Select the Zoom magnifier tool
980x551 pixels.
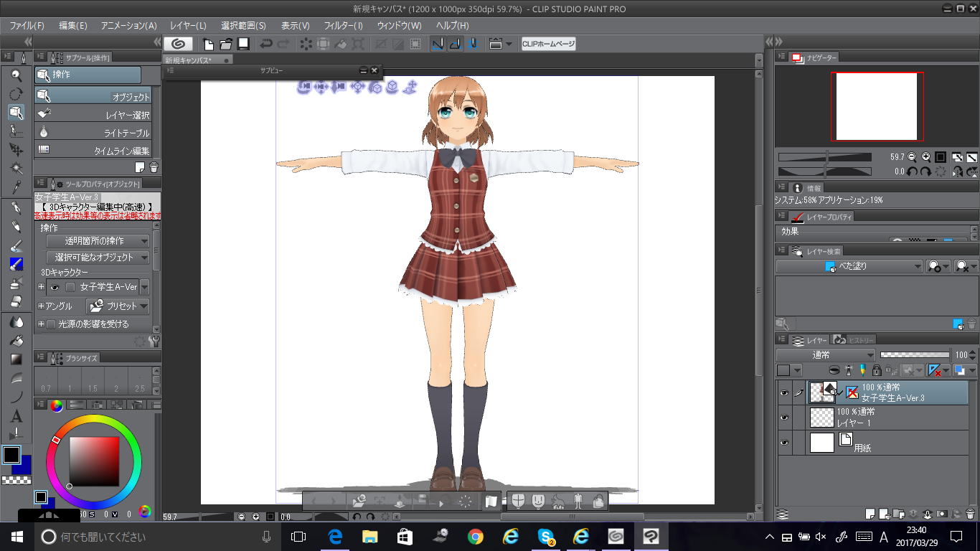[16, 75]
